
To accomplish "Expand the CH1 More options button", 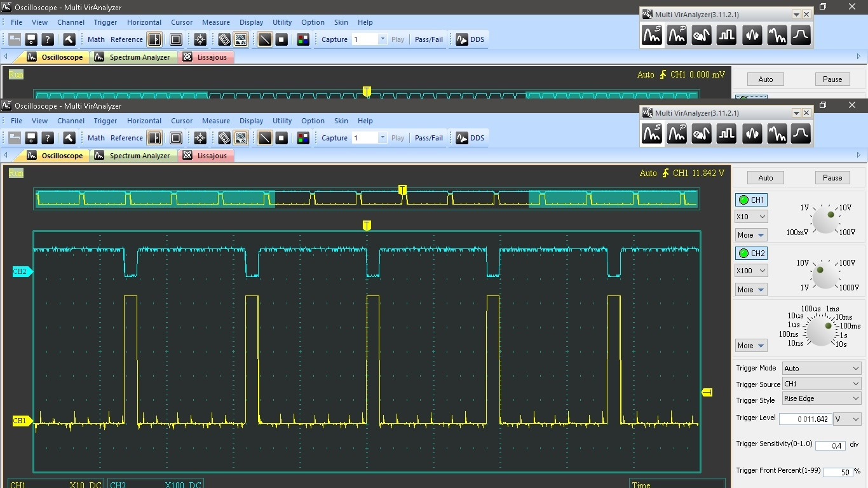I will [x=751, y=235].
